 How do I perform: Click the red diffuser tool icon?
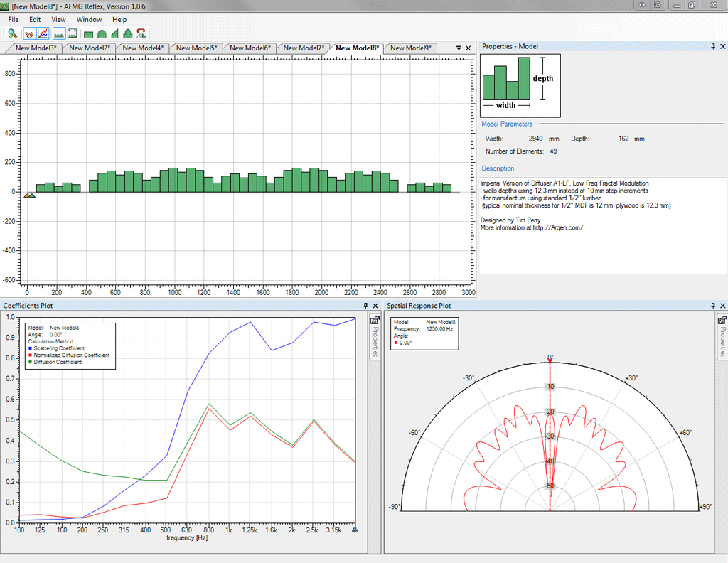click(141, 33)
